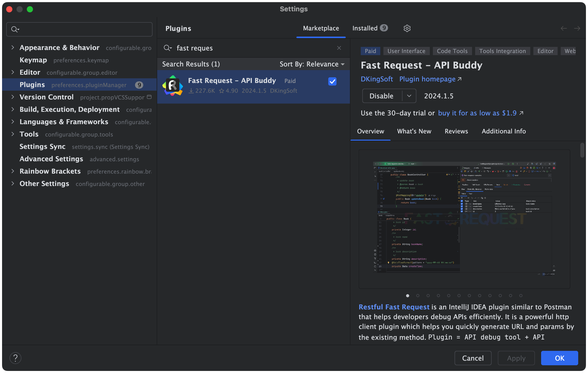The image size is (588, 373).
Task: Click the plugin description vertical scrollbar
Action: point(582,150)
